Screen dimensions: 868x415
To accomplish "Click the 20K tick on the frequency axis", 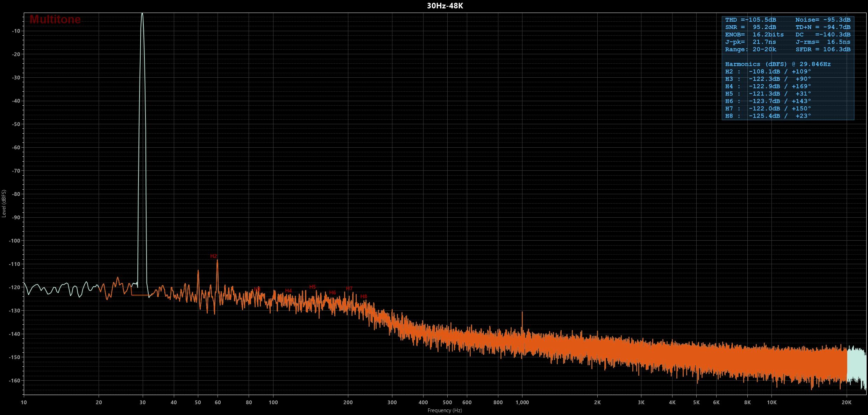I will coord(846,402).
